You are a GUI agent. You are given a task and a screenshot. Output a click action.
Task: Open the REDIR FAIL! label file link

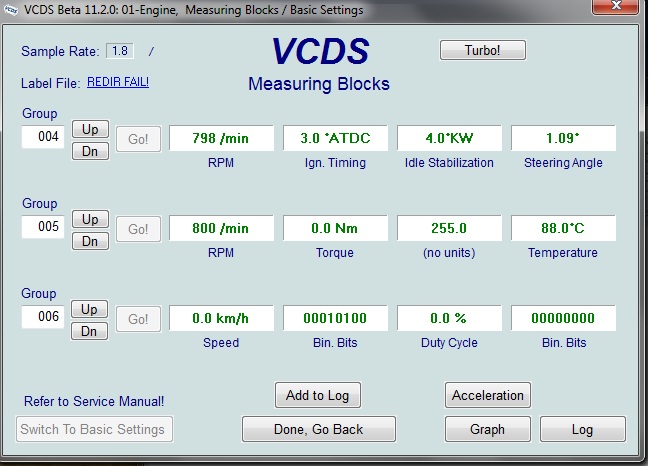tap(118, 82)
